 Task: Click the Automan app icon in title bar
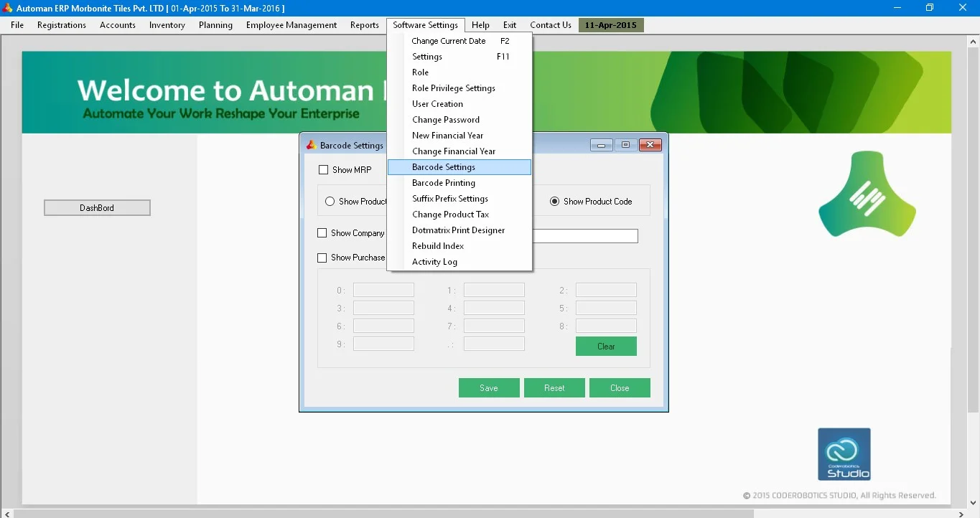point(7,8)
